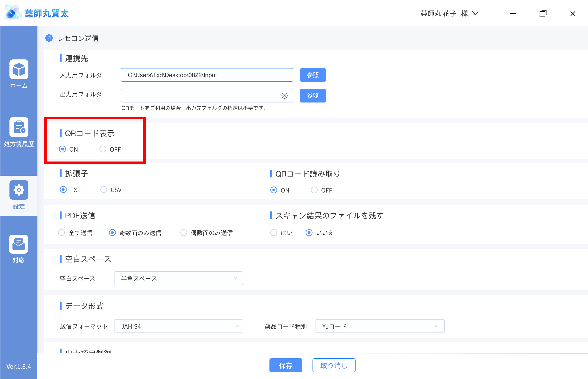
Task: Select 偶数面のみ送信 for PDF送信
Action: 184,233
